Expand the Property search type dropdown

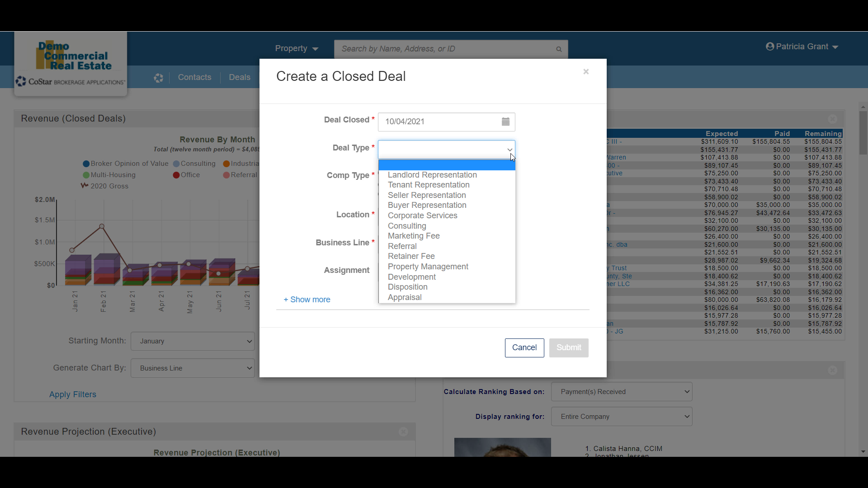(x=297, y=49)
